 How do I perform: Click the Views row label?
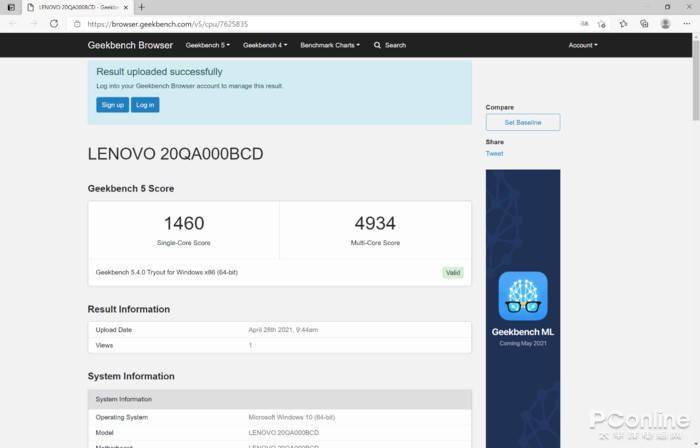pyautogui.click(x=104, y=345)
